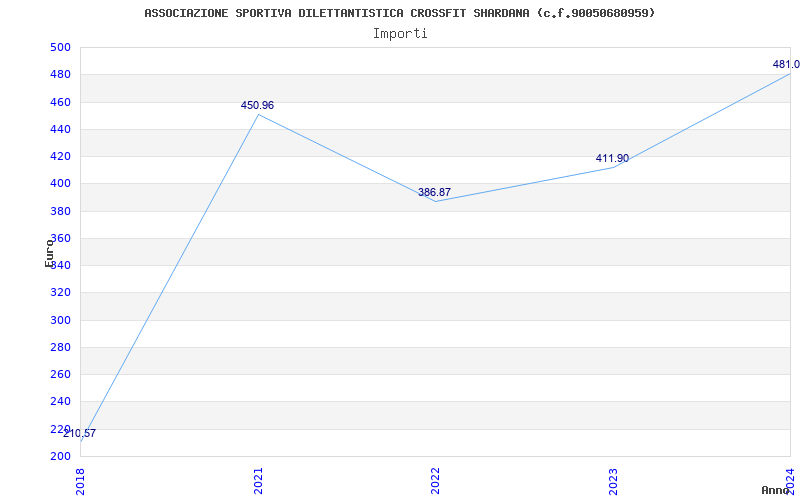
Task: Click the 500 y-axis tick label
Action: coord(60,47)
